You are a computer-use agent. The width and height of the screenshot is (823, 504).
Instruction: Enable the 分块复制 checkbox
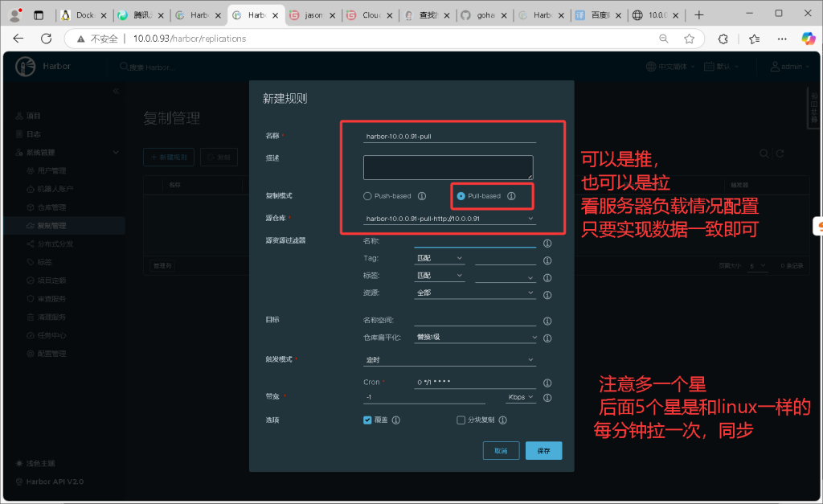click(461, 420)
